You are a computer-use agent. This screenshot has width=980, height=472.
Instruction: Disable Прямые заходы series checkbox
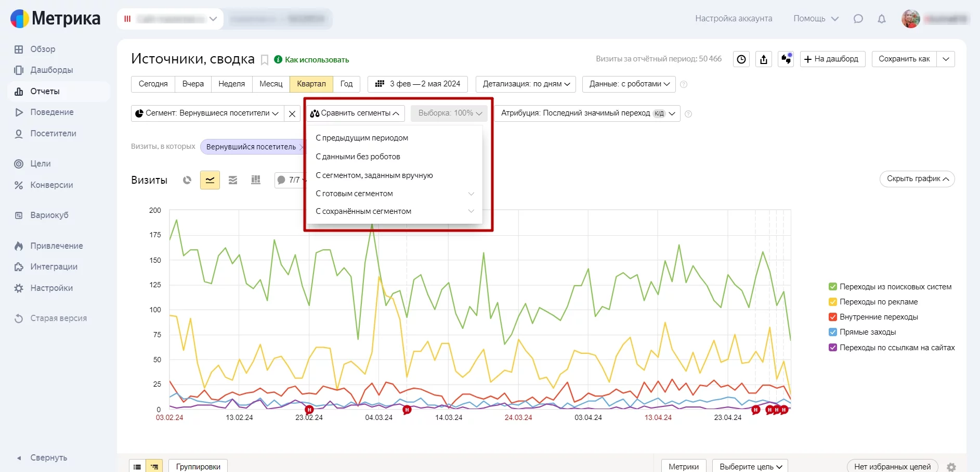coord(833,332)
